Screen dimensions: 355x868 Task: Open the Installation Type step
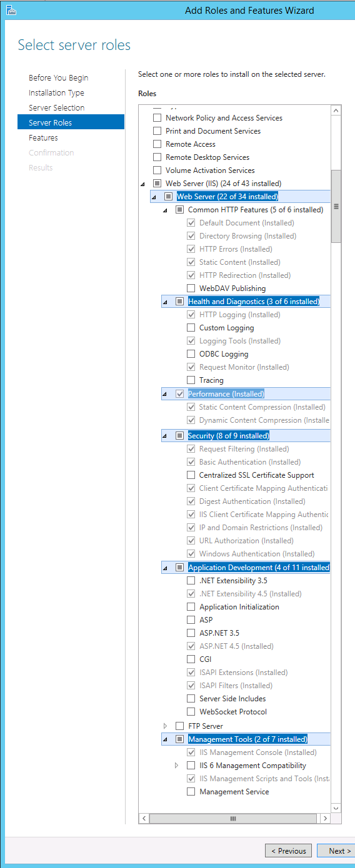click(x=56, y=93)
